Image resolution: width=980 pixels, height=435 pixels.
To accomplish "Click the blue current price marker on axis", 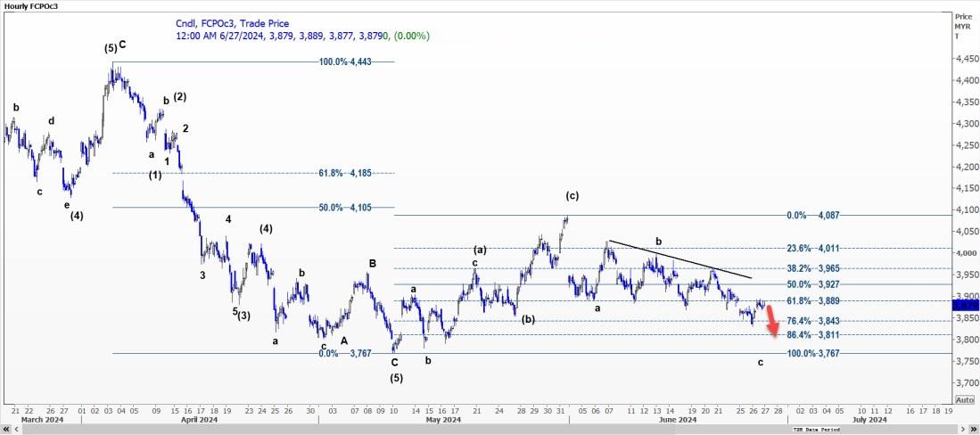I will click(965, 305).
